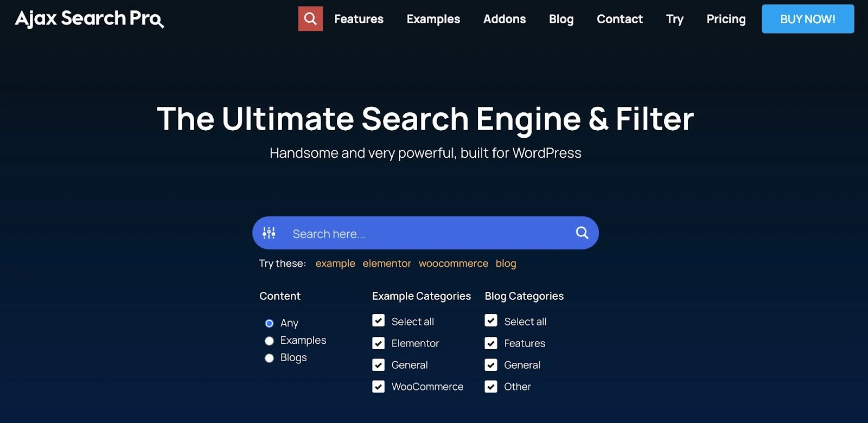The width and height of the screenshot is (868, 423).
Task: Click the BUY NOW! button
Action: coord(808,19)
